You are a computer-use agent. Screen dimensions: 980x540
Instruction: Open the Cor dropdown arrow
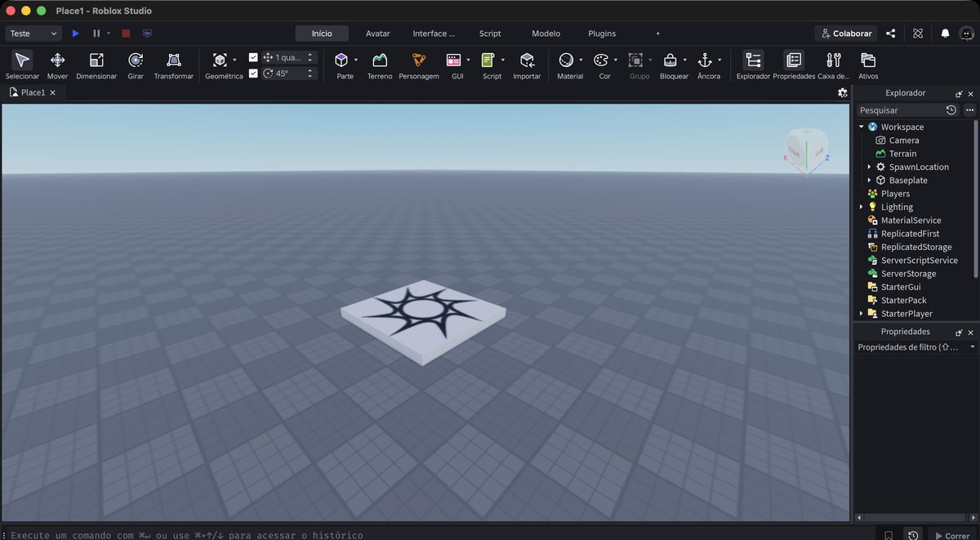(616, 60)
